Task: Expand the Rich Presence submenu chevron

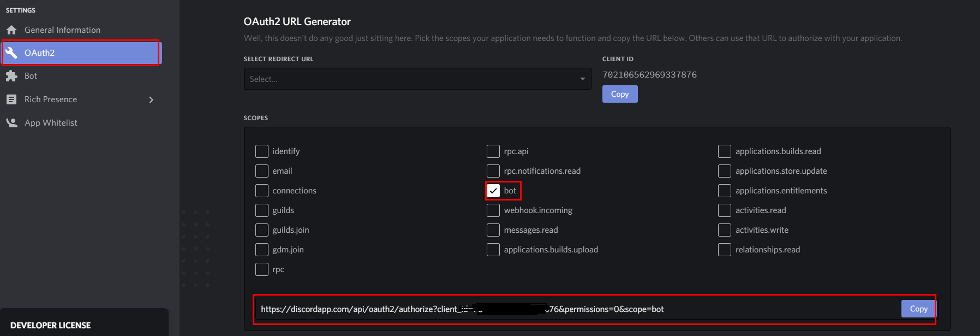Action: [151, 99]
